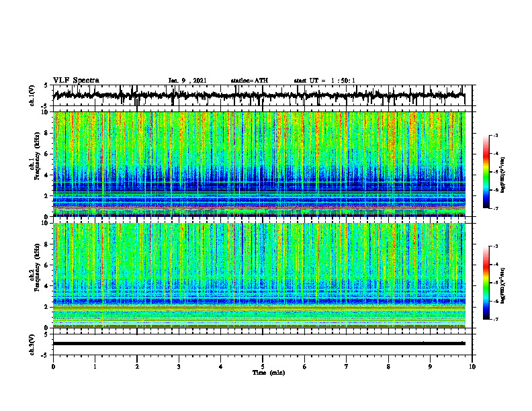The width and height of the screenshot is (532, 411).
Task: Select the ch.1 "Frequency (kHz)" axis label
Action: click(x=38, y=156)
